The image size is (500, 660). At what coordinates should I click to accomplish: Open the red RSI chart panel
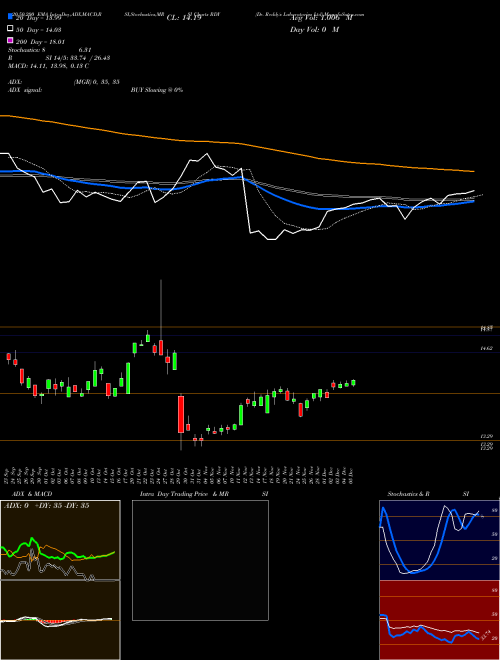[439, 620]
